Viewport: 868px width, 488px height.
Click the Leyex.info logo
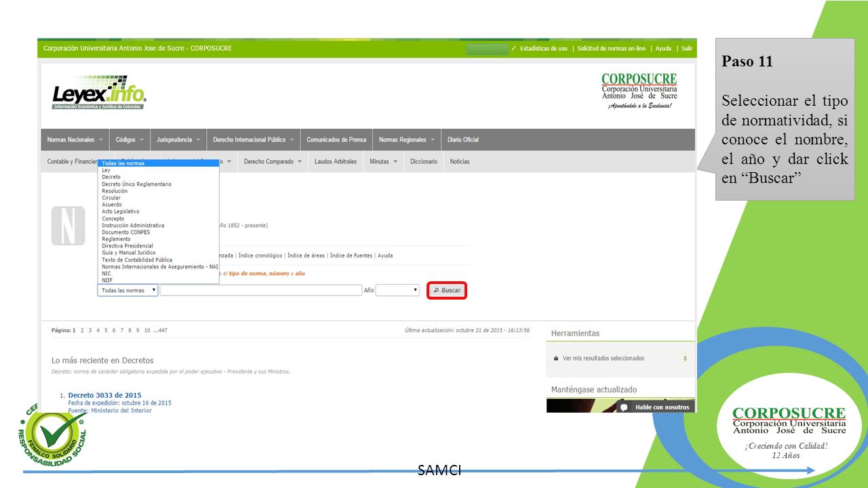pyautogui.click(x=99, y=93)
